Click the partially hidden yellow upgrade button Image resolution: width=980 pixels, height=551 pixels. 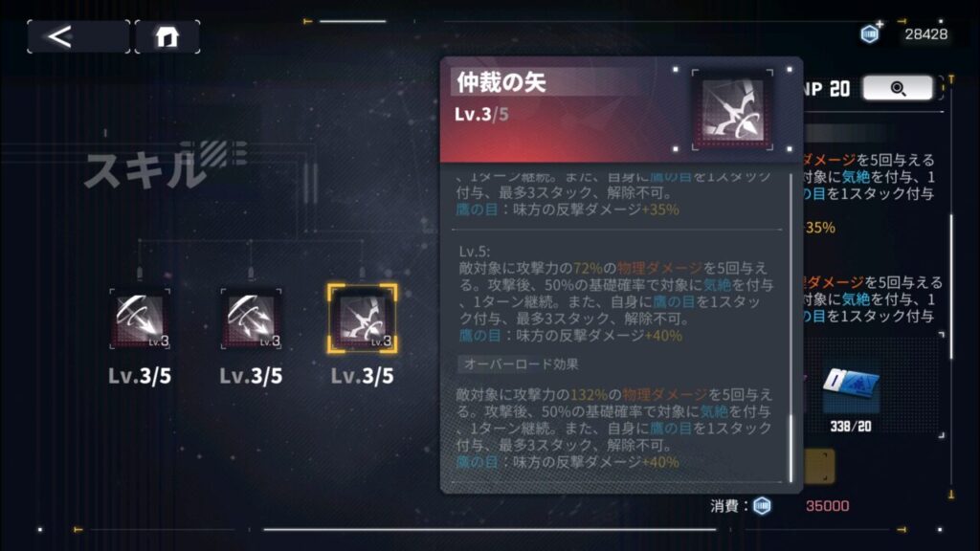tap(819, 466)
